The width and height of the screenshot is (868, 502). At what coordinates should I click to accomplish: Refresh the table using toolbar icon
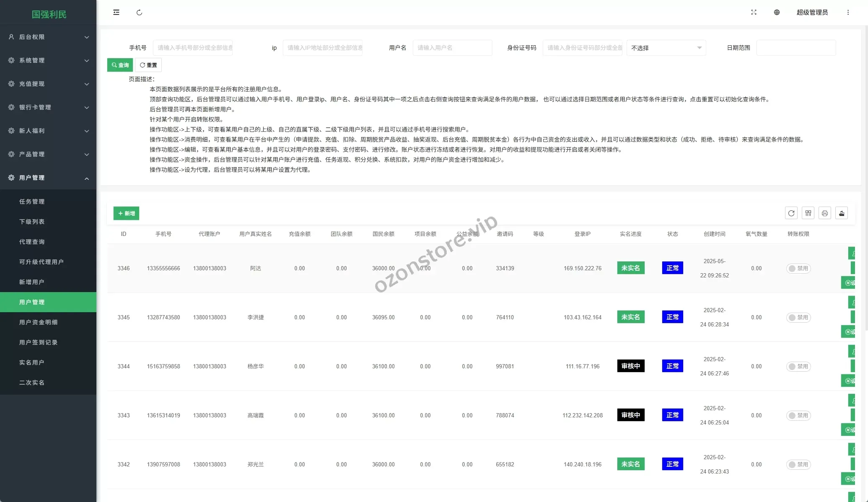(x=791, y=213)
